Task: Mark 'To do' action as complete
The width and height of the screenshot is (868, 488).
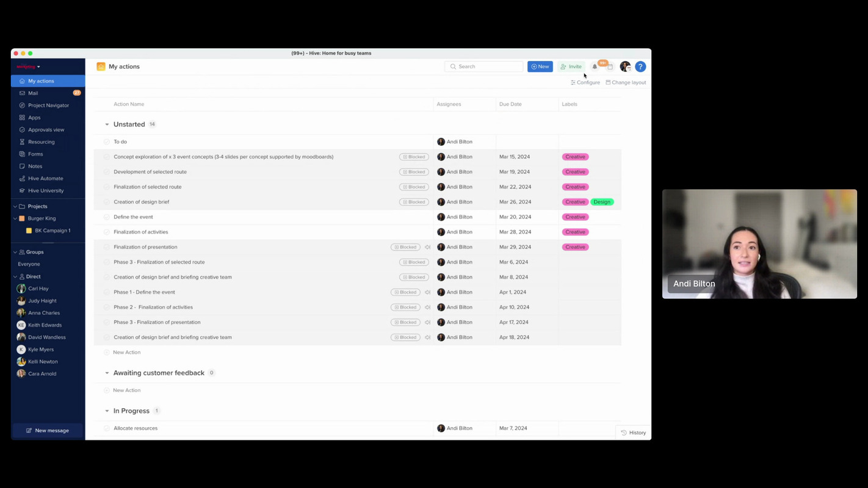Action: (107, 141)
